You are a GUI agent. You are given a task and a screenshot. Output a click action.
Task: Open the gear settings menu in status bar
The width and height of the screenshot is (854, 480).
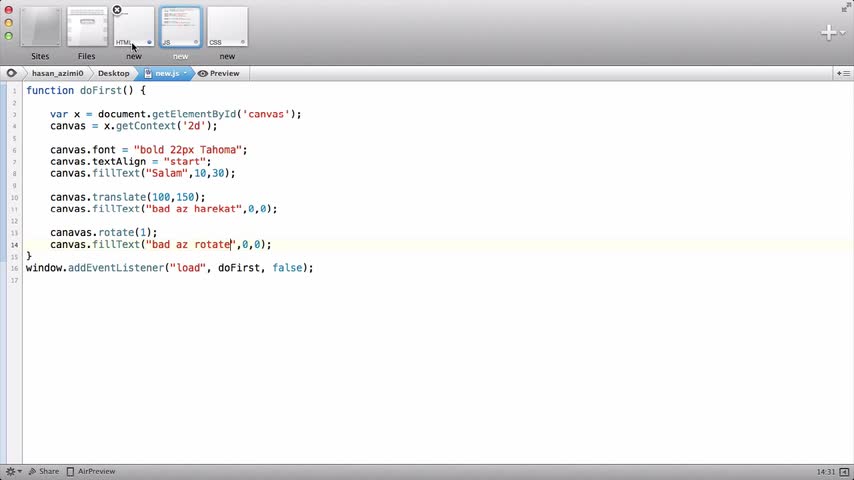(13, 471)
